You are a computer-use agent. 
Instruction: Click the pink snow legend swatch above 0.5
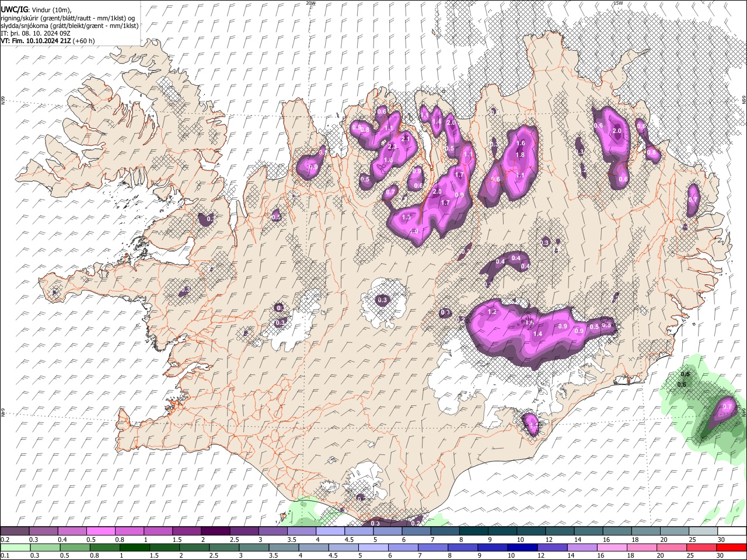tap(100, 531)
